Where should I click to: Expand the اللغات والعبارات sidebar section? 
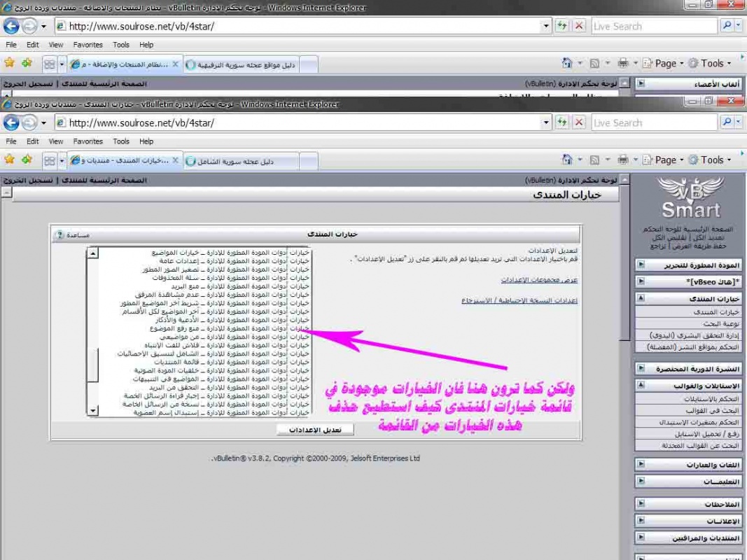coord(641,464)
